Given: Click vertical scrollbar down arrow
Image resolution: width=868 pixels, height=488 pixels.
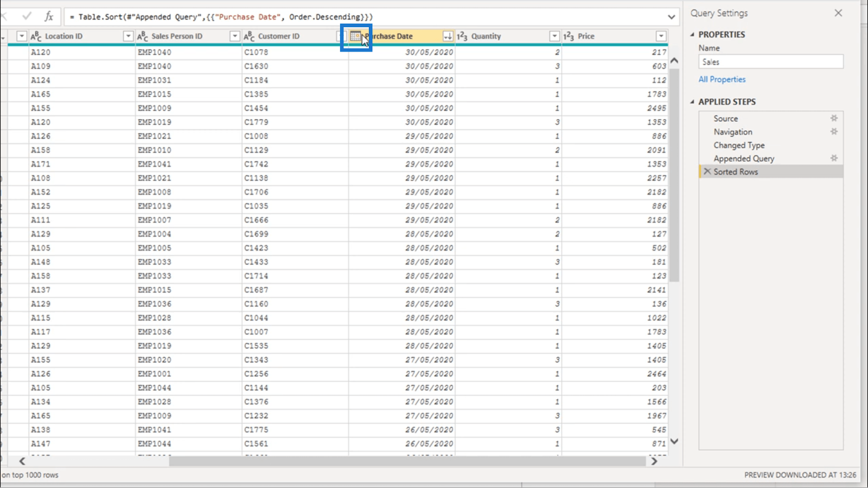Looking at the screenshot, I should 674,441.
